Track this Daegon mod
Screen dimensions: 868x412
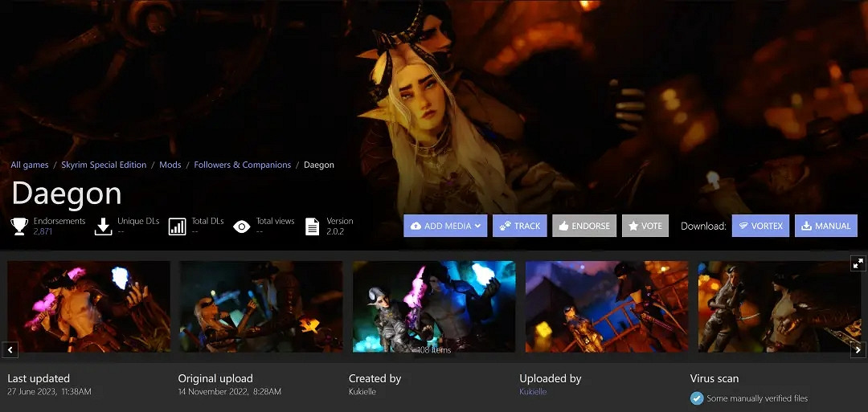(519, 226)
